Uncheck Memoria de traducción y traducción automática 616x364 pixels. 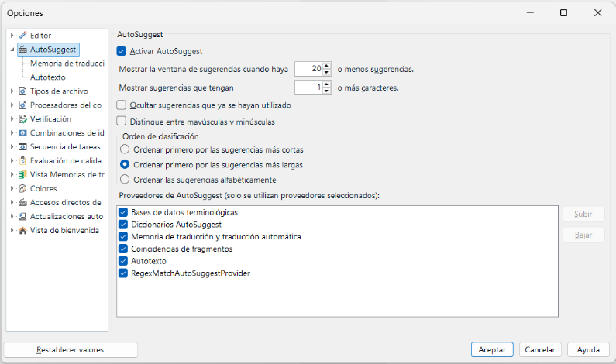pyautogui.click(x=123, y=237)
